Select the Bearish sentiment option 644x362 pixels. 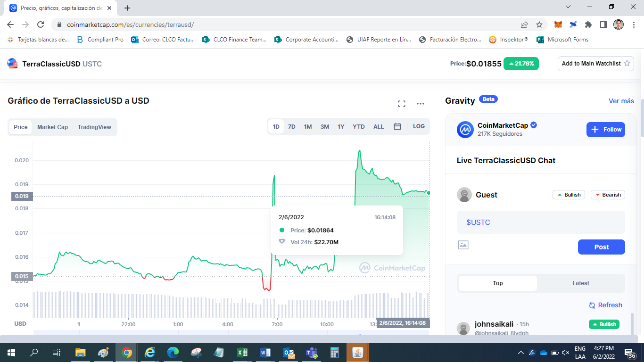point(607,195)
